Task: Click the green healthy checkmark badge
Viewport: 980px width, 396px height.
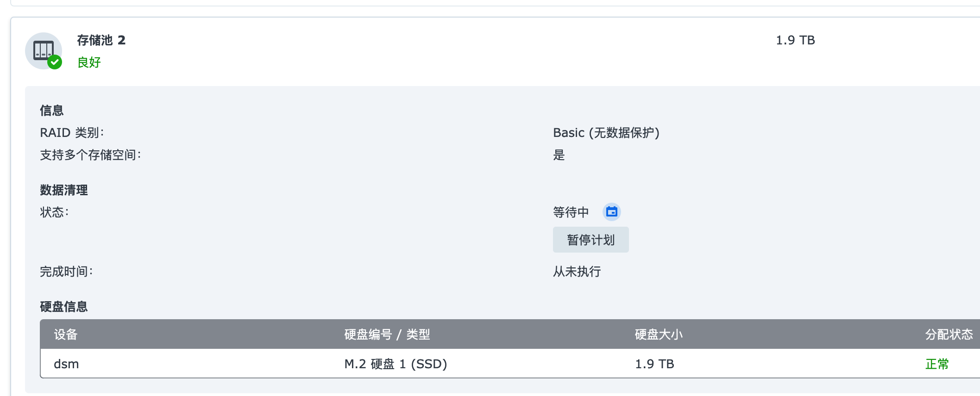Action: (x=55, y=62)
